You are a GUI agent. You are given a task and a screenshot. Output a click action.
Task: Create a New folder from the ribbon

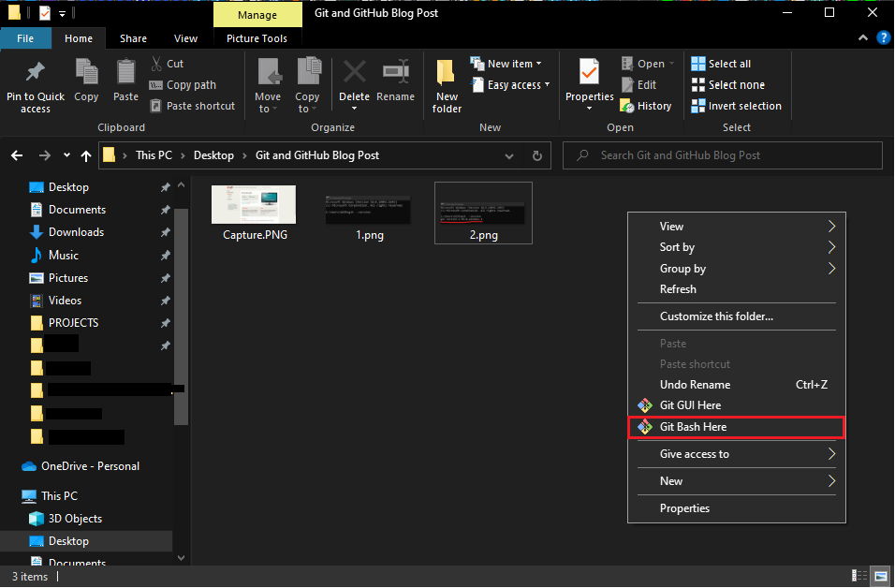(x=447, y=86)
